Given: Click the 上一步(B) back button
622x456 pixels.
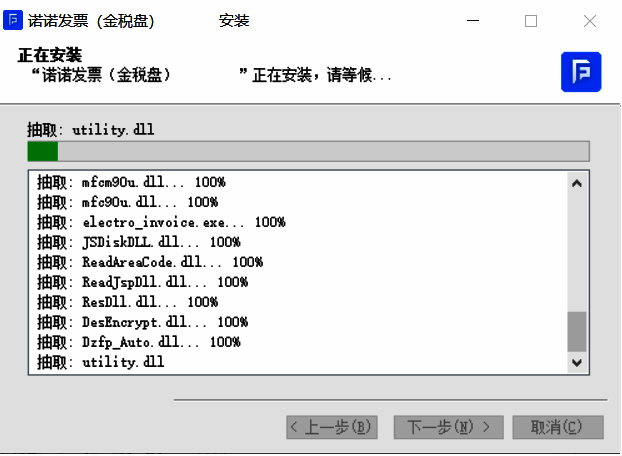Looking at the screenshot, I should click(332, 427).
